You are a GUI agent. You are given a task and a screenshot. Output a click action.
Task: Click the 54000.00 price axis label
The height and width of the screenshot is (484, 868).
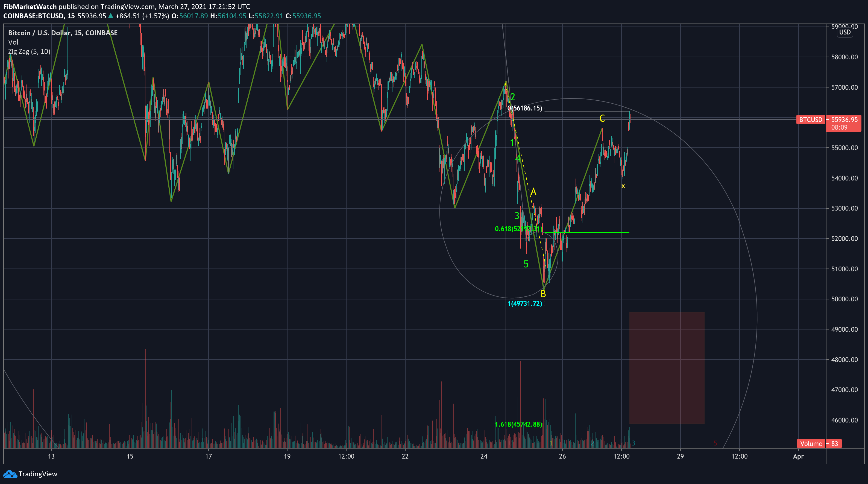click(x=844, y=178)
